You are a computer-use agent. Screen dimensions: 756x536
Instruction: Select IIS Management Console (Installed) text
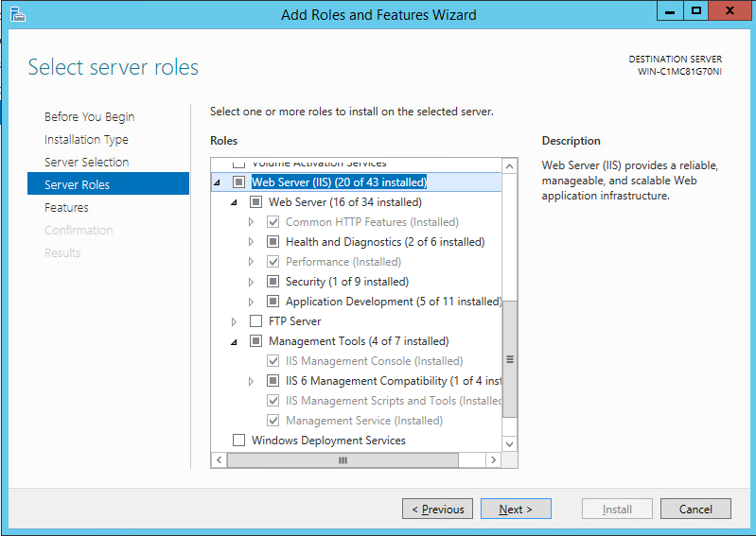[374, 361]
